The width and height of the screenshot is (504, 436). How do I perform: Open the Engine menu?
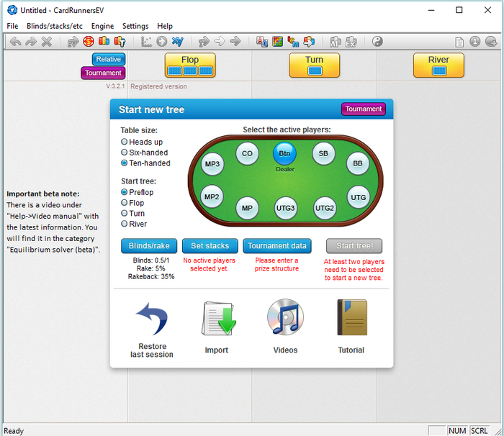click(x=102, y=26)
